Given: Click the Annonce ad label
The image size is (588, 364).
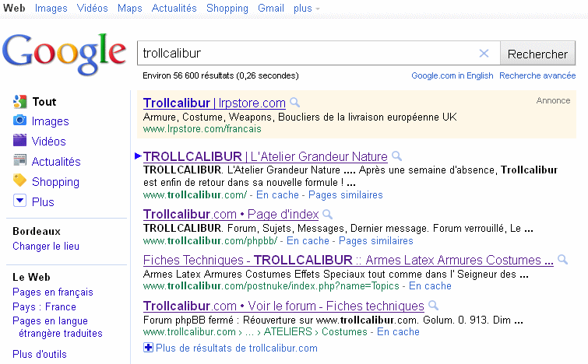Looking at the screenshot, I should pos(553,100).
